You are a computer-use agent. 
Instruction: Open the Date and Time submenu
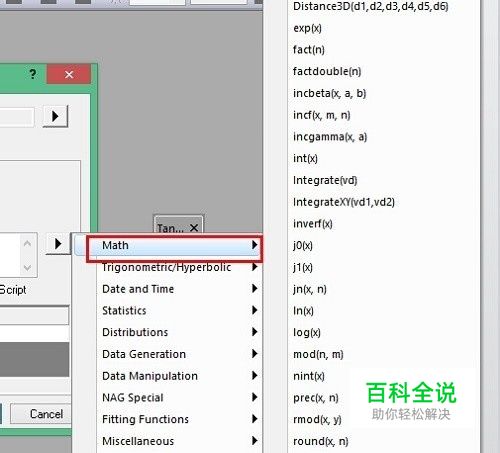tap(180, 289)
